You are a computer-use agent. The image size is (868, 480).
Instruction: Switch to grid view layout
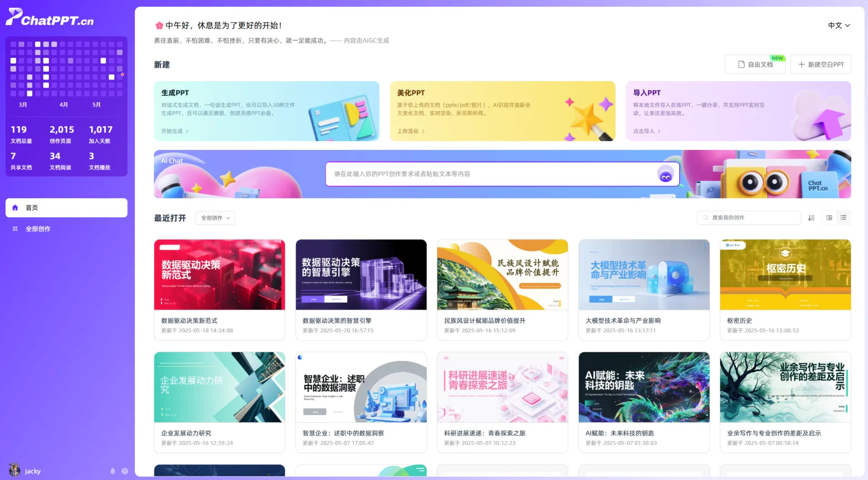click(x=829, y=218)
